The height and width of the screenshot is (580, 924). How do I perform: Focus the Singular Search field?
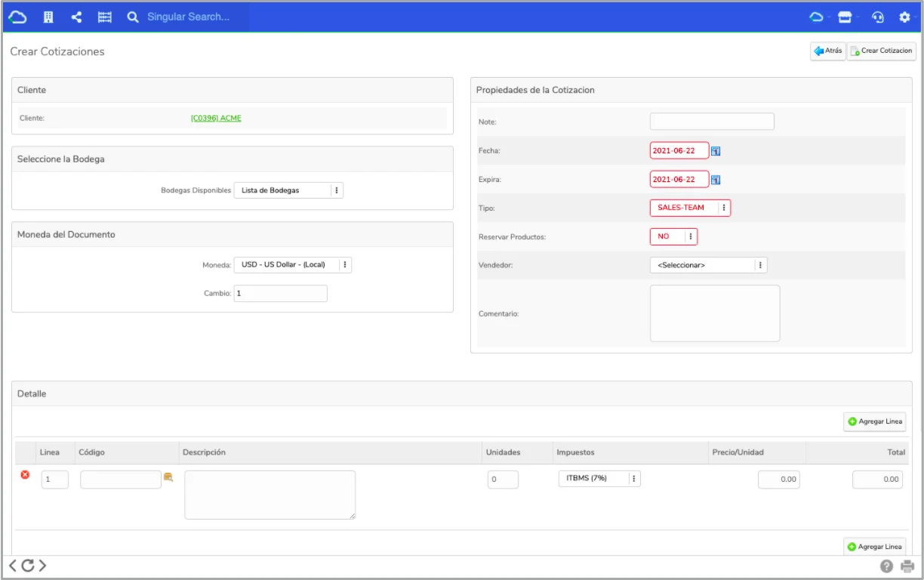pos(189,17)
